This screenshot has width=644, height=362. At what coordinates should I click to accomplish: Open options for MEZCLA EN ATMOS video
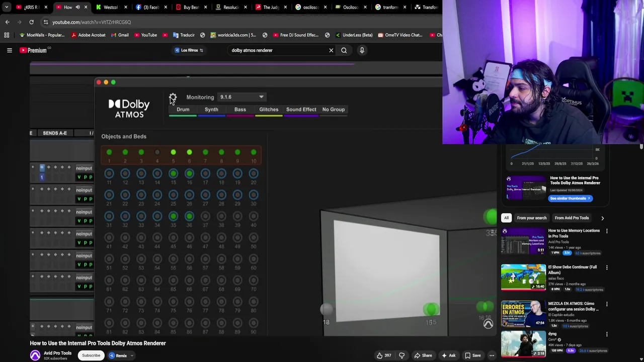pyautogui.click(x=607, y=304)
